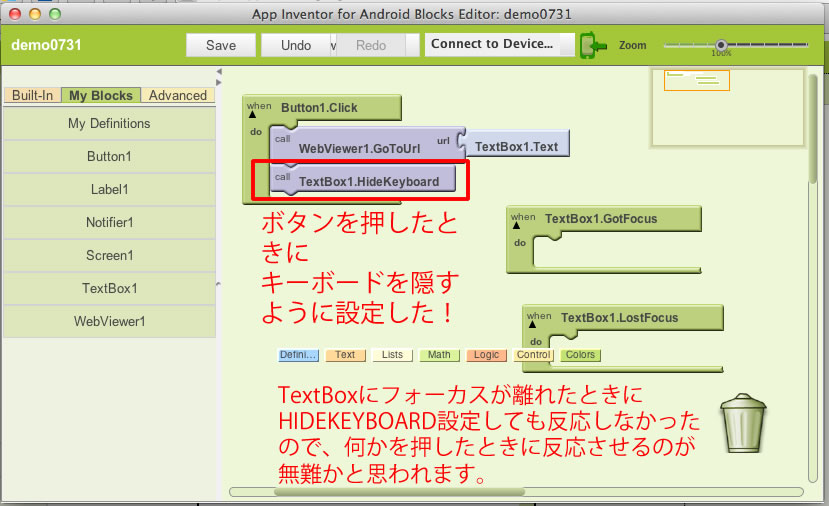Select the TextBox1.LostFocus event block
The image size is (829, 506).
point(623,318)
